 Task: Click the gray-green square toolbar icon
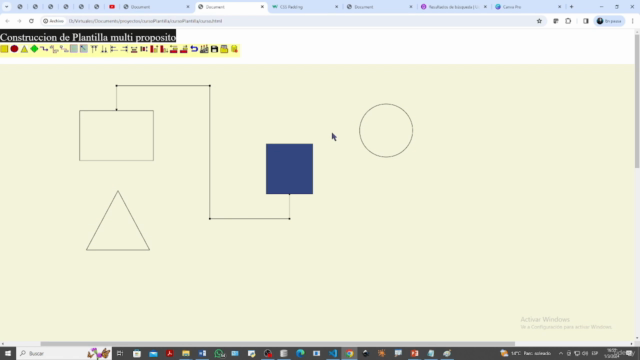pyautogui.click(x=74, y=49)
